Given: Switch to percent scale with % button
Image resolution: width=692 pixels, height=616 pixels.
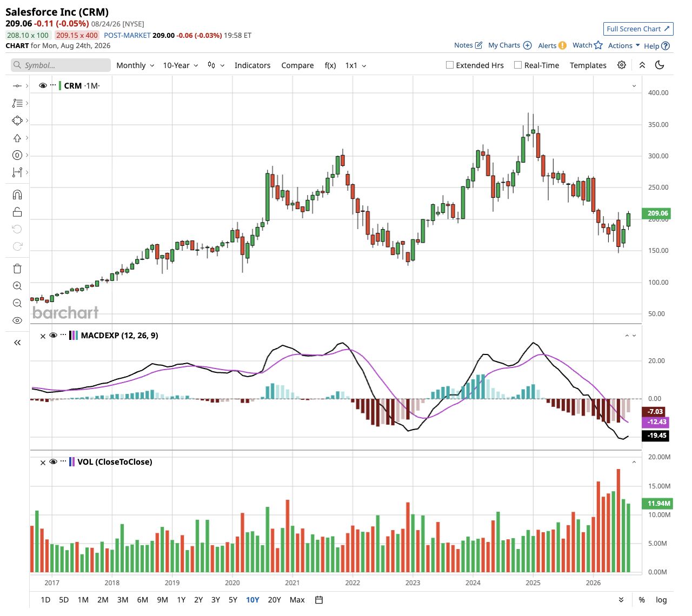Looking at the screenshot, I should 642,600.
